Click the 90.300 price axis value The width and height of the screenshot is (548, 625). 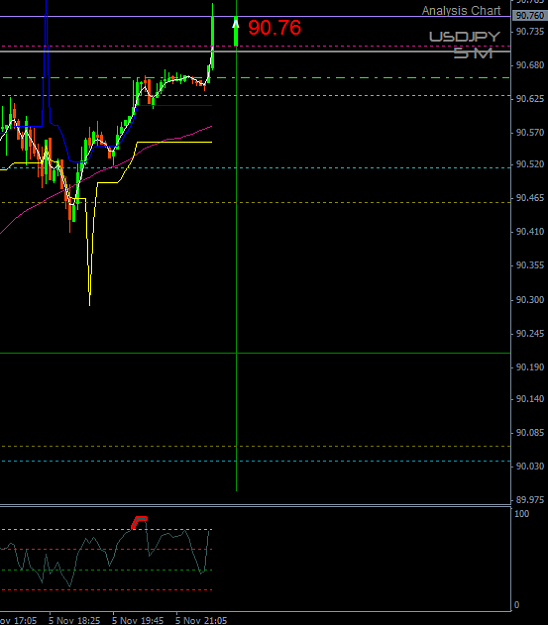pos(530,299)
